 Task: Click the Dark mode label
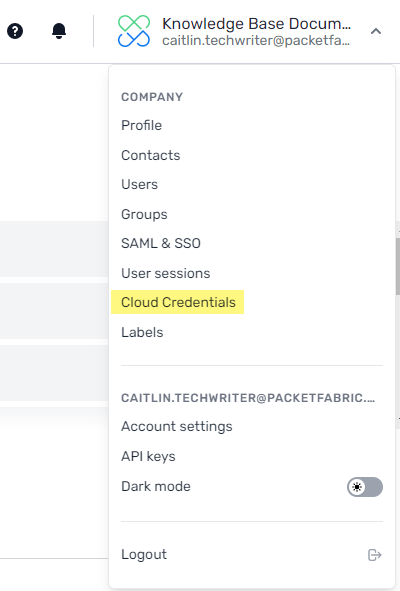[x=156, y=486]
